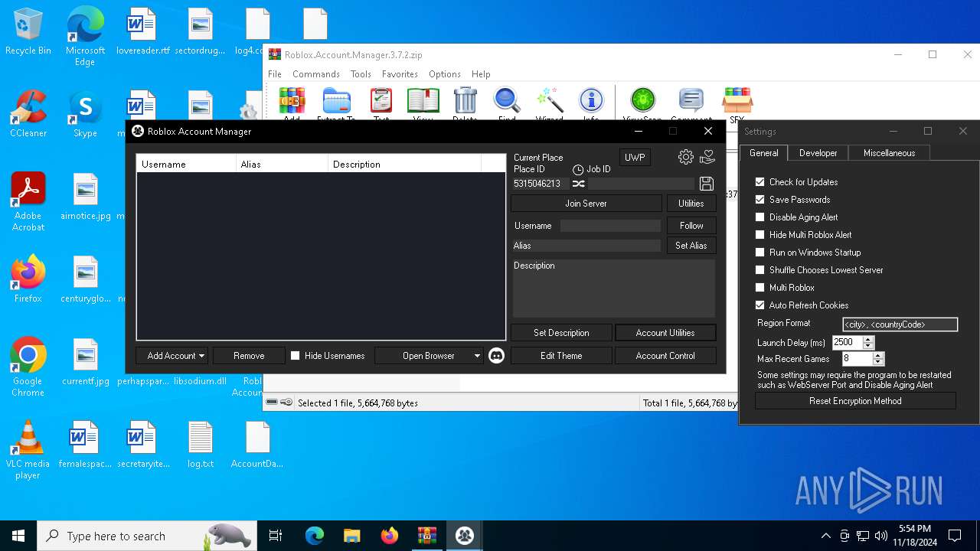Switch to Miscellaneous settings tab

(889, 153)
